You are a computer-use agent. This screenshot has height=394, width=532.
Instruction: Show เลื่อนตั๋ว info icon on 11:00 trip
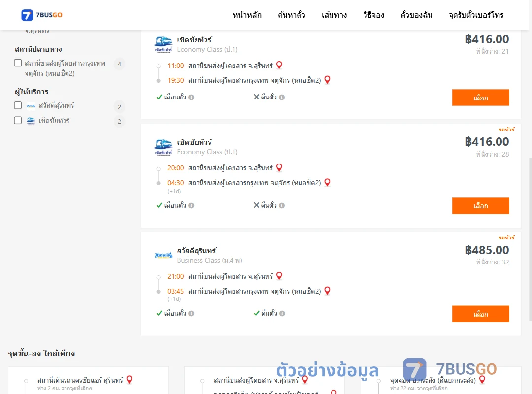[x=191, y=97]
